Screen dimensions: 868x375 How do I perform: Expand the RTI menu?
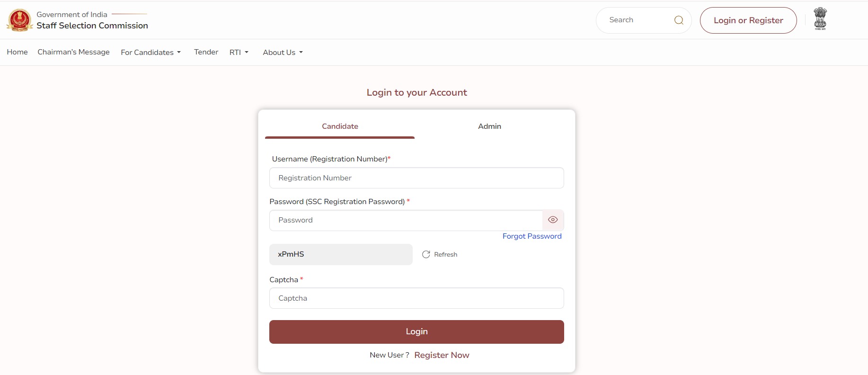(x=239, y=52)
